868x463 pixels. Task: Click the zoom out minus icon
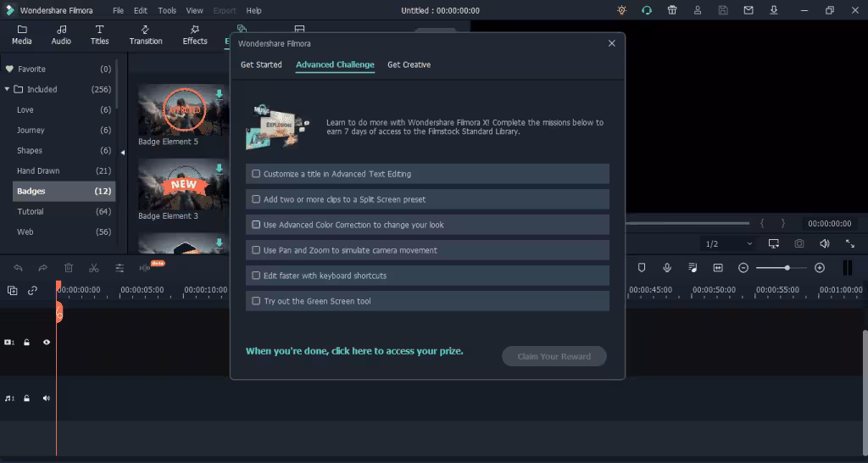point(743,268)
